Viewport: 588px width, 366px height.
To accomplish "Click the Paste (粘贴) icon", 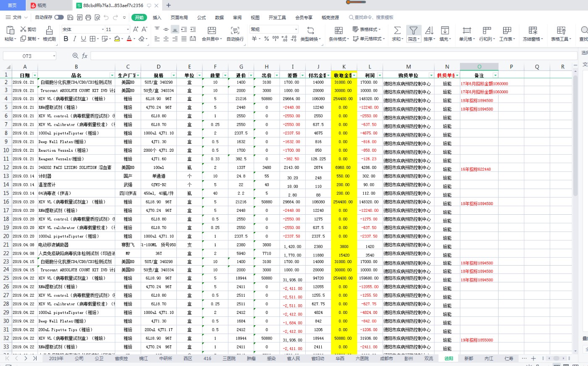I will [10, 30].
